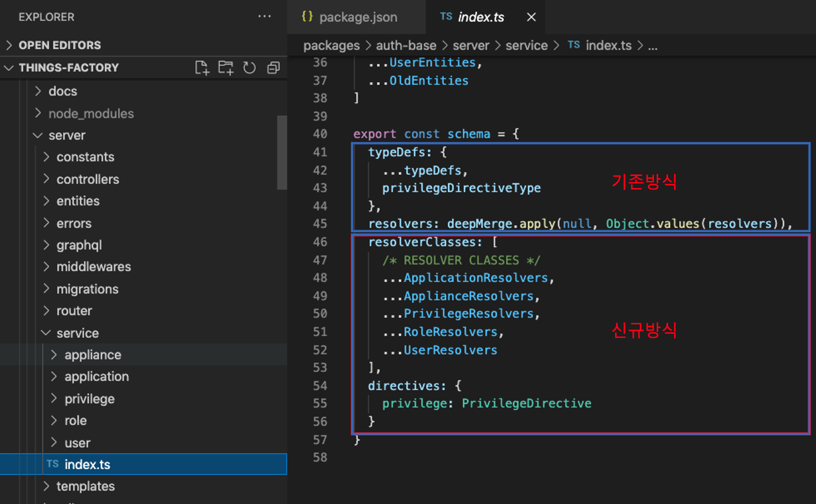Click privilegeDirectiveType on line 43

click(x=461, y=188)
